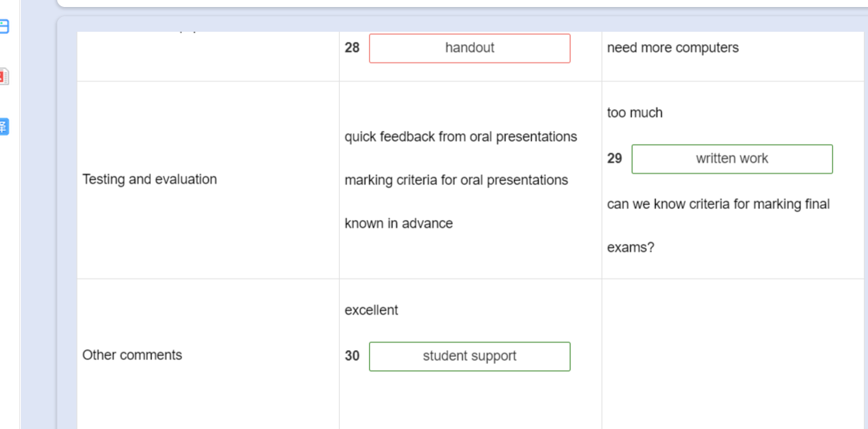Click the "too much" comment text

[x=634, y=113]
